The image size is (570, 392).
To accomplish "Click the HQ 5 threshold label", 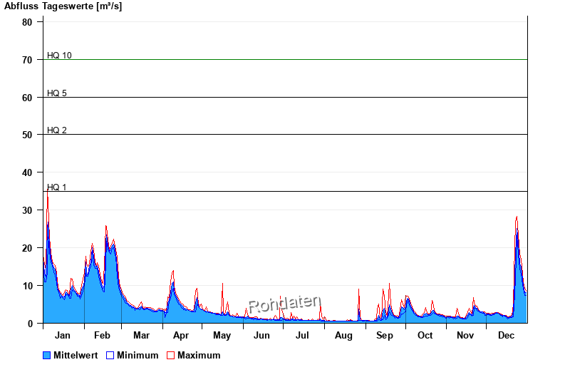I will (x=57, y=93).
